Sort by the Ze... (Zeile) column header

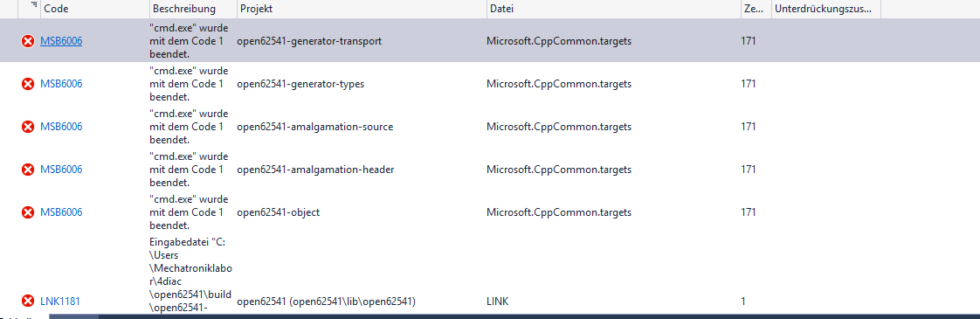coord(756,9)
